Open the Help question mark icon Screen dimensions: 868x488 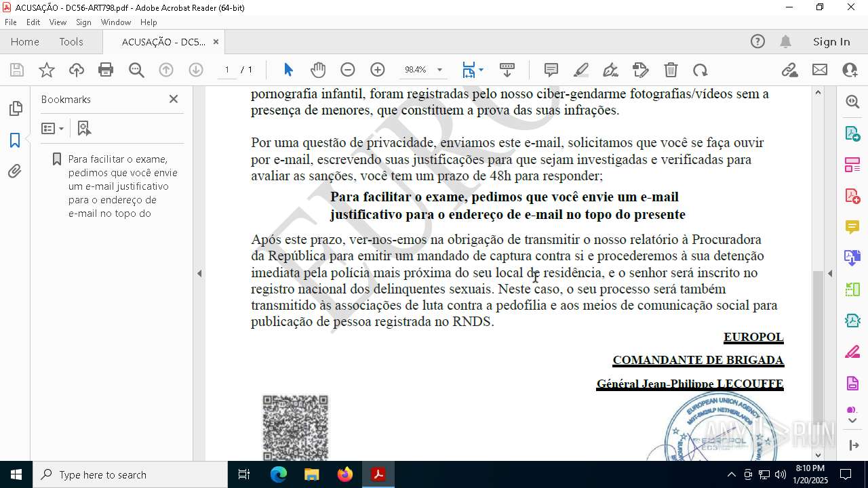click(757, 41)
